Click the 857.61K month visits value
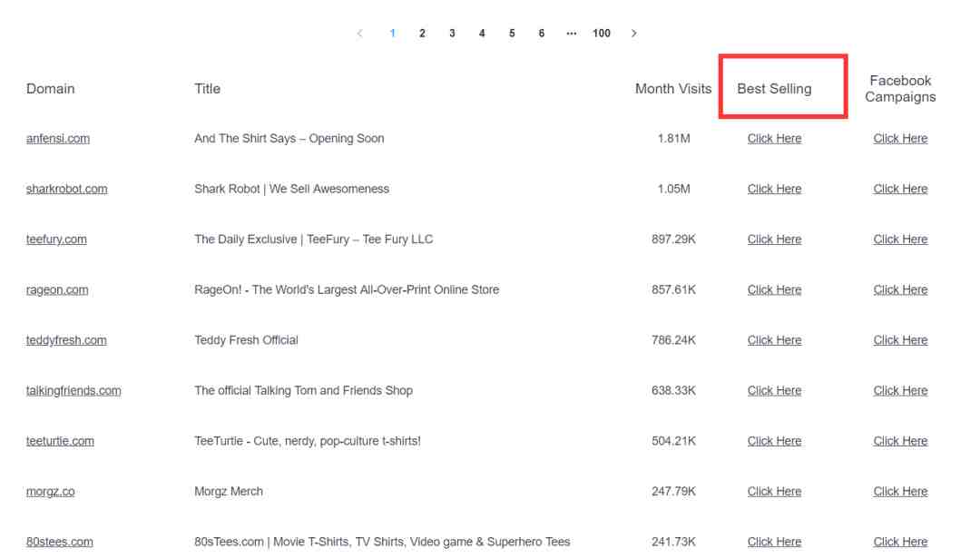Image resolution: width=980 pixels, height=558 pixels. click(x=673, y=290)
